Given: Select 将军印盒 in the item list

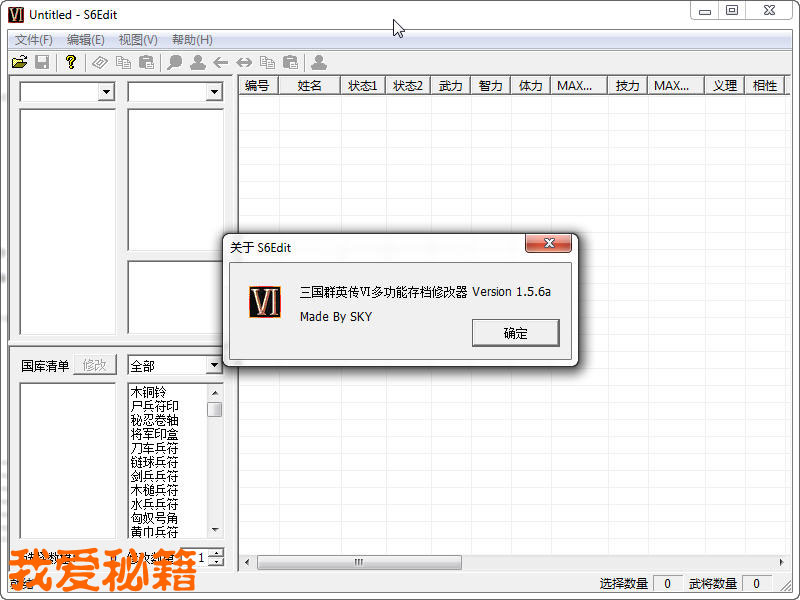Looking at the screenshot, I should click(155, 435).
